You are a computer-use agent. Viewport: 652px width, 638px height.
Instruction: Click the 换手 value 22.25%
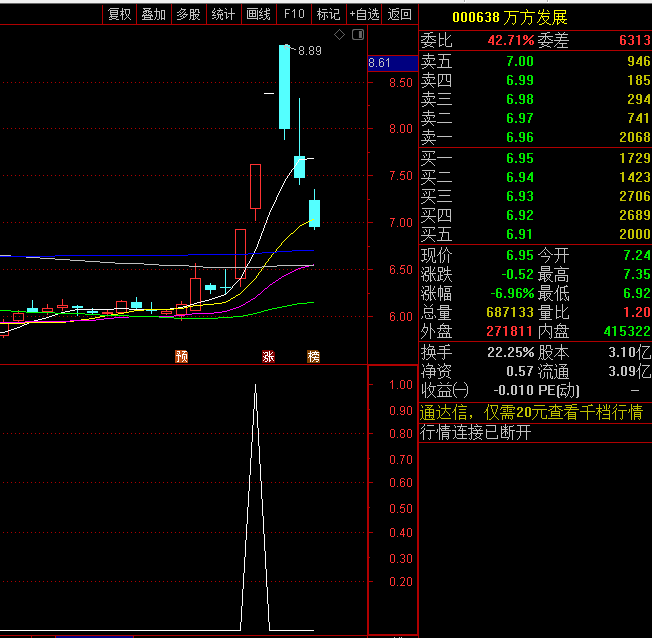(511, 353)
